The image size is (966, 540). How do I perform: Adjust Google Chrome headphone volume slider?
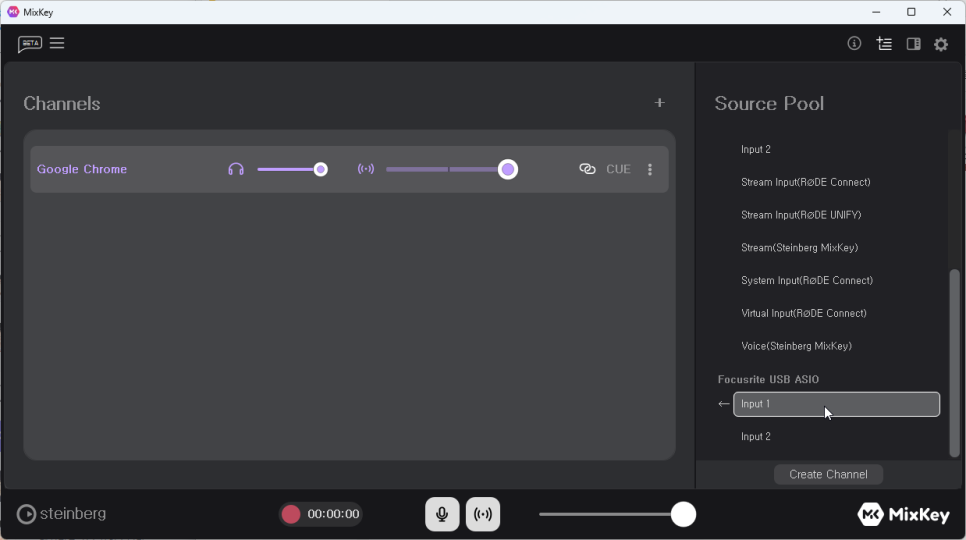click(x=293, y=169)
